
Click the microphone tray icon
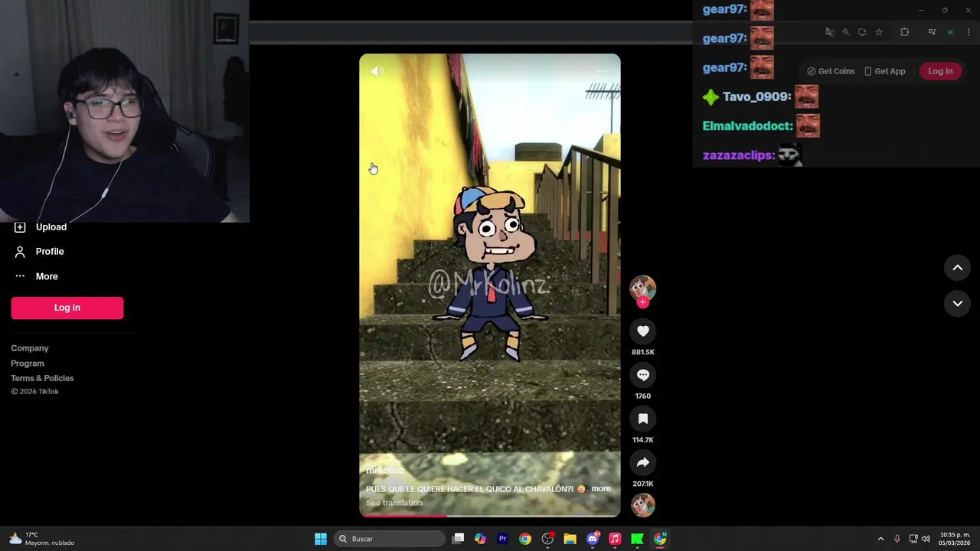pyautogui.click(x=897, y=539)
